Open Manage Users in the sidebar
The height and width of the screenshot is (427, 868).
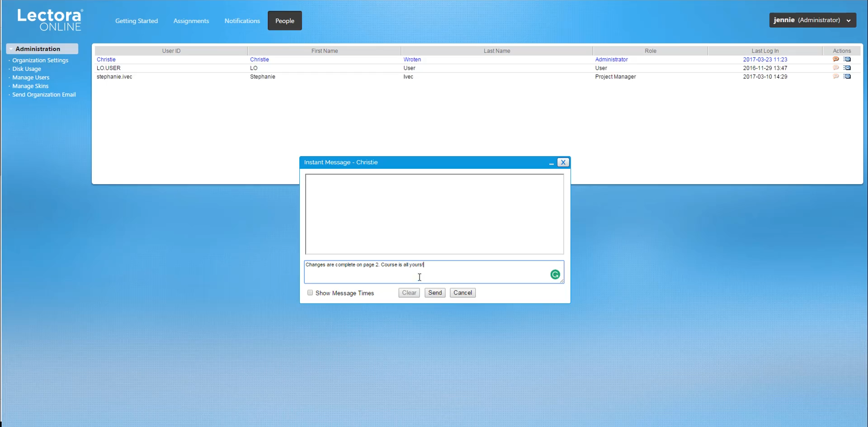pyautogui.click(x=31, y=77)
